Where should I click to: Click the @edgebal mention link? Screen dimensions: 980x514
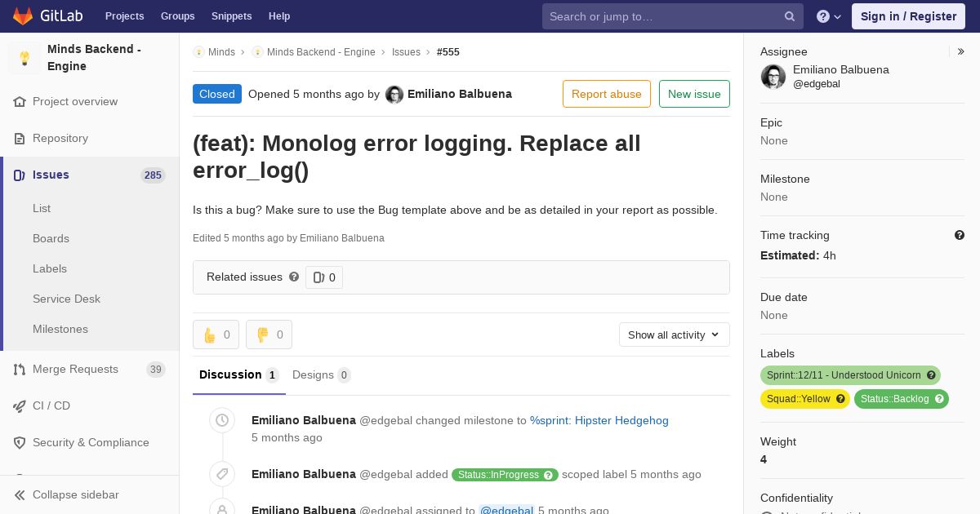pos(506,510)
